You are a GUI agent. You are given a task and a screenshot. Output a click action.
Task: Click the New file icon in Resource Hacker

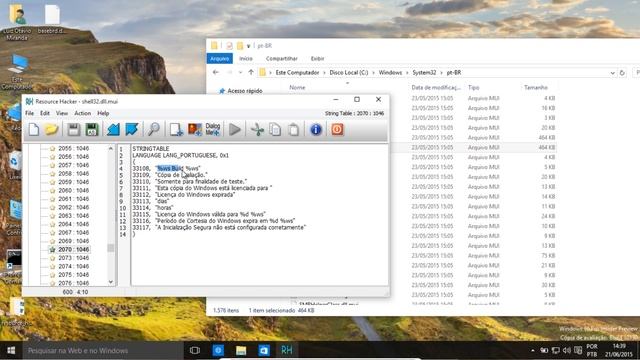(34, 130)
